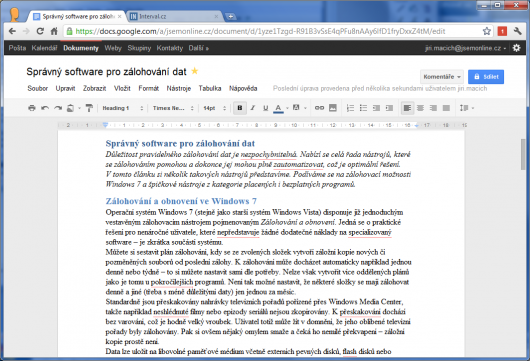Open the Nápověda menu
The width and height of the screenshot is (530, 361).
click(x=243, y=88)
